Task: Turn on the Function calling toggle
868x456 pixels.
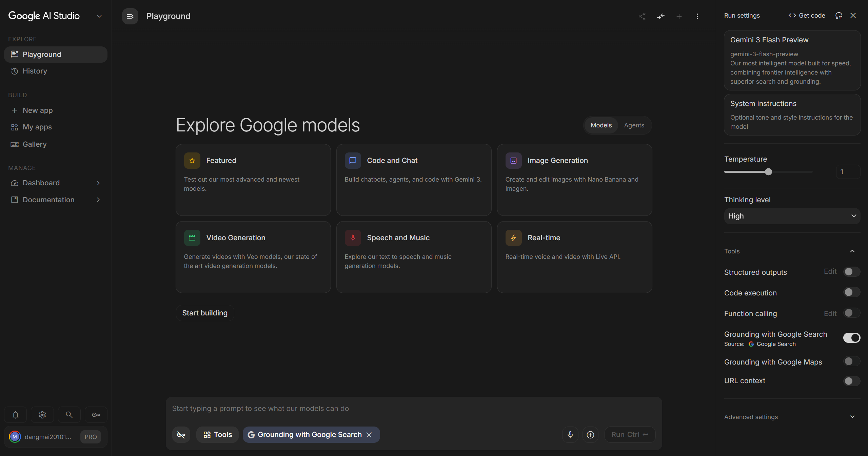Action: (x=851, y=313)
